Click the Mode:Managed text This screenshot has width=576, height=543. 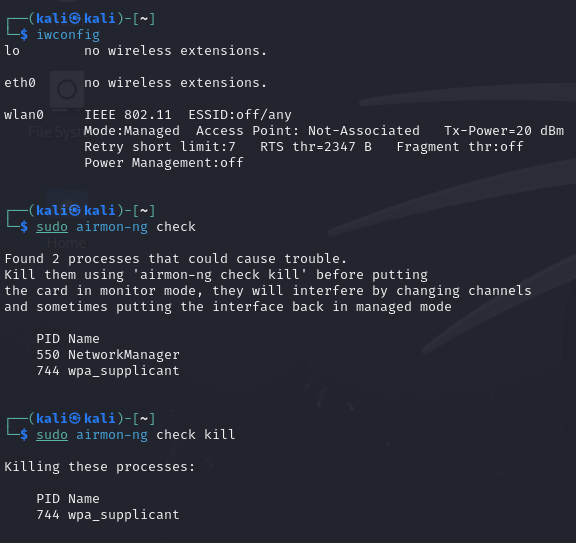click(x=132, y=131)
